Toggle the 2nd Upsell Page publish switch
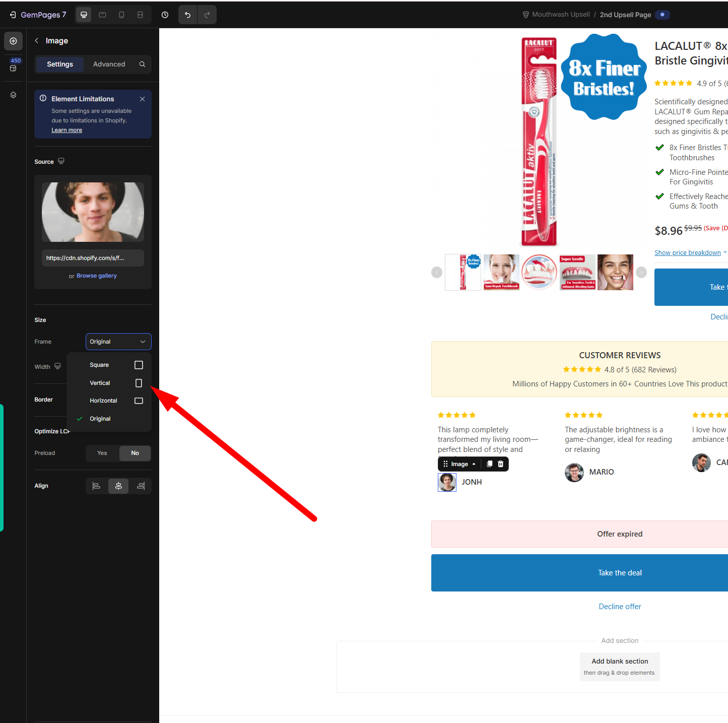Viewport: 728px width, 723px height. click(x=663, y=15)
